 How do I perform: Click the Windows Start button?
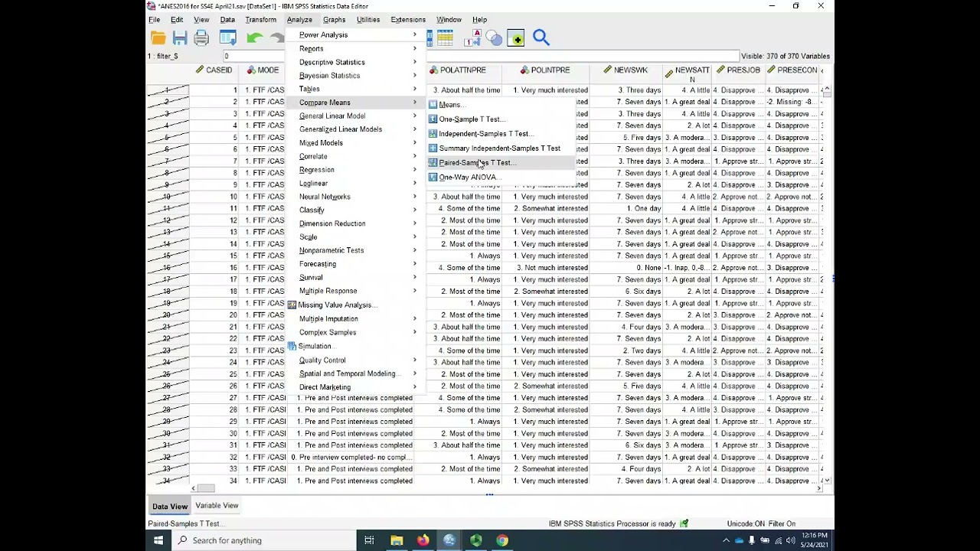click(x=158, y=540)
